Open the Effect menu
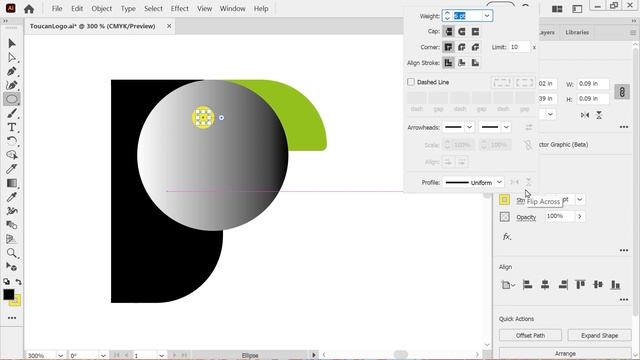 click(180, 9)
